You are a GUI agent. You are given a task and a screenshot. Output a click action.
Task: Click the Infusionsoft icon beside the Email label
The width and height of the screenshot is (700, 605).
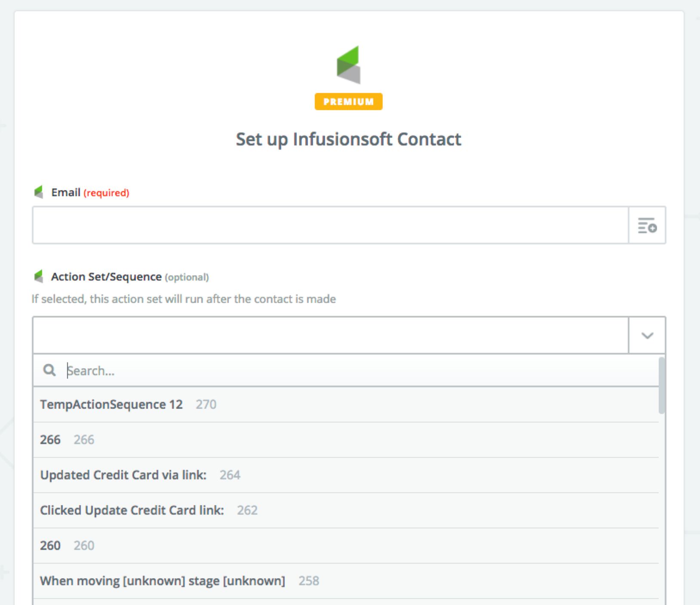[x=39, y=192]
